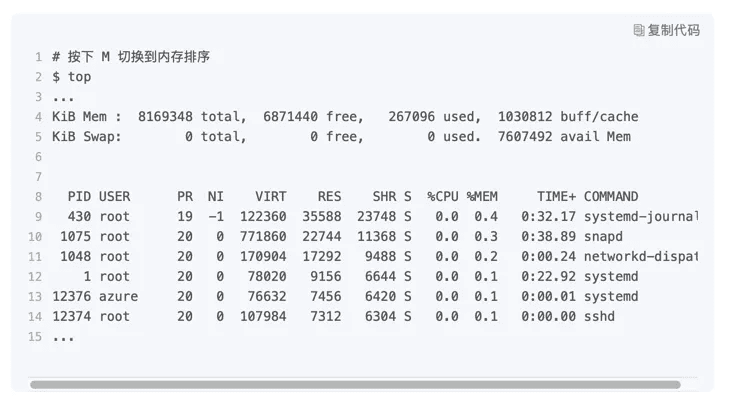731x397 pixels.
Task: Click the TIME+ value 0:38.89
Action: click(548, 237)
